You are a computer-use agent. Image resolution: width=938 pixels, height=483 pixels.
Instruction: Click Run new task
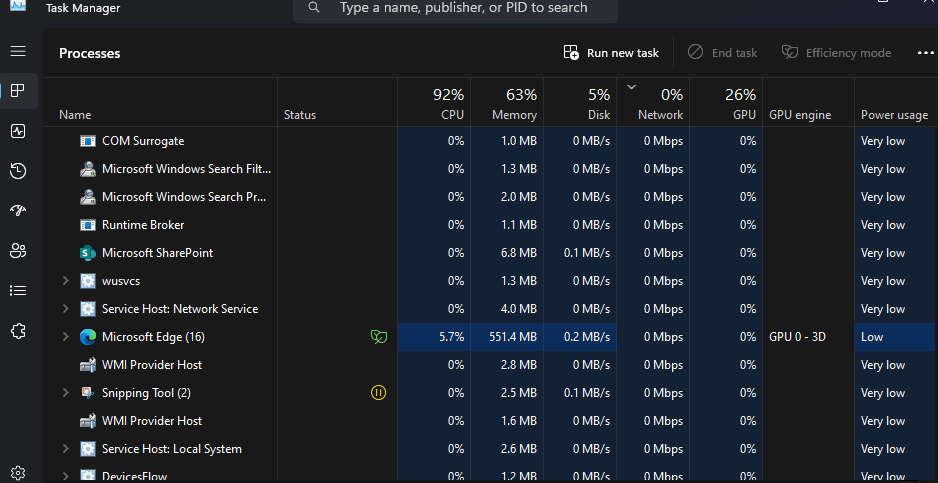[x=611, y=53]
